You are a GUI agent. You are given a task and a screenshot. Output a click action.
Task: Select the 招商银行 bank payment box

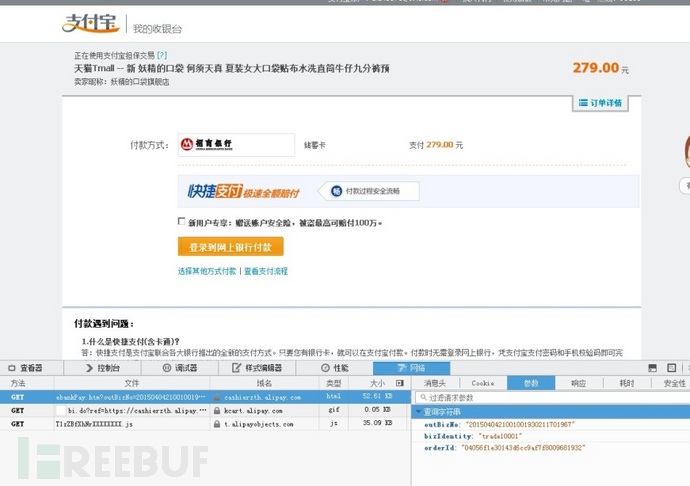click(x=236, y=144)
